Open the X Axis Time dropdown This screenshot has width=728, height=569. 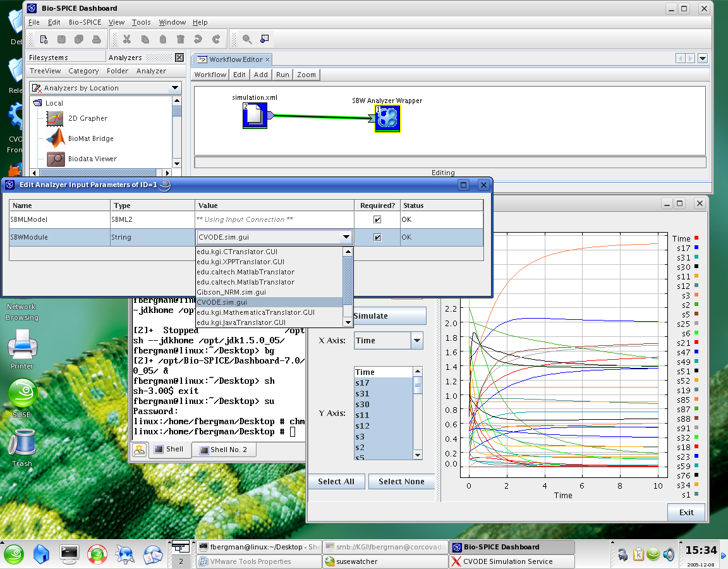[417, 341]
